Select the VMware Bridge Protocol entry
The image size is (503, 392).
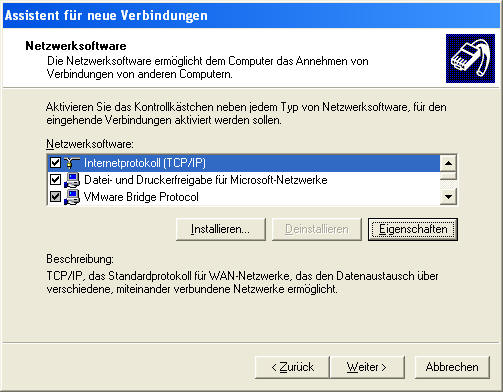click(x=244, y=197)
